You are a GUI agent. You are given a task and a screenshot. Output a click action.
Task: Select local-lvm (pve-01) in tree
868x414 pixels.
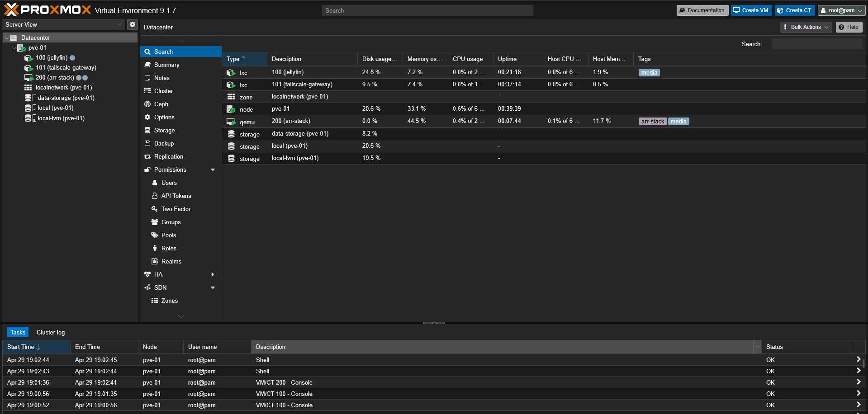pos(61,118)
